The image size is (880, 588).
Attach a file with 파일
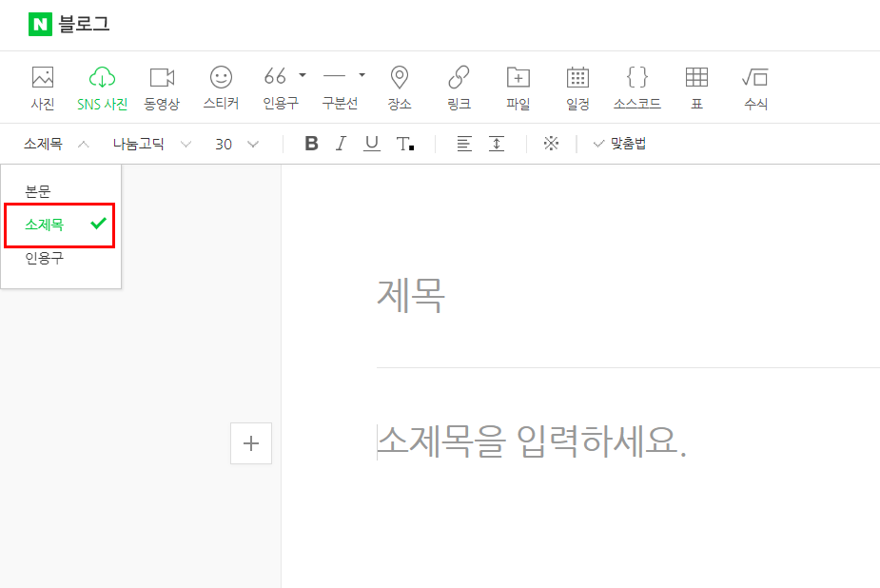pos(518,88)
